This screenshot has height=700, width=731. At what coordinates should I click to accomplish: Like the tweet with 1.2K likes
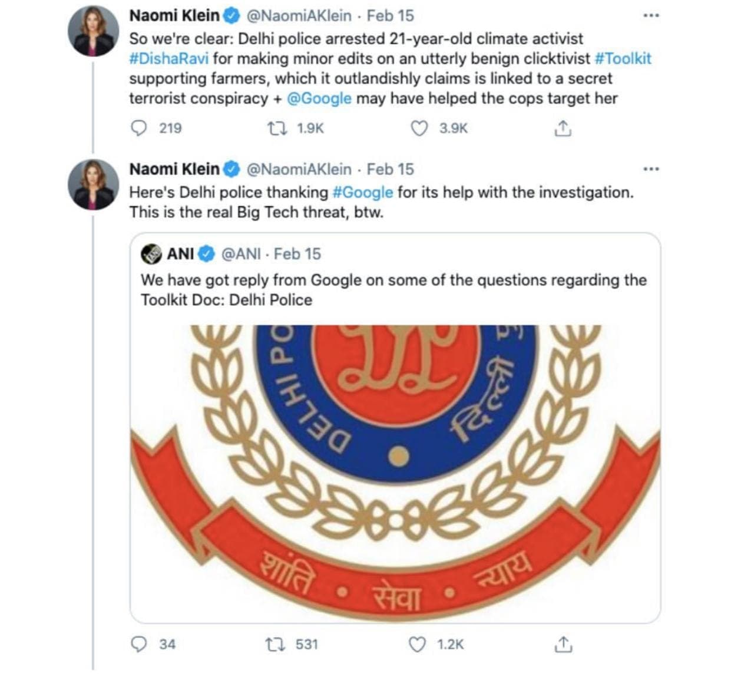point(417,645)
